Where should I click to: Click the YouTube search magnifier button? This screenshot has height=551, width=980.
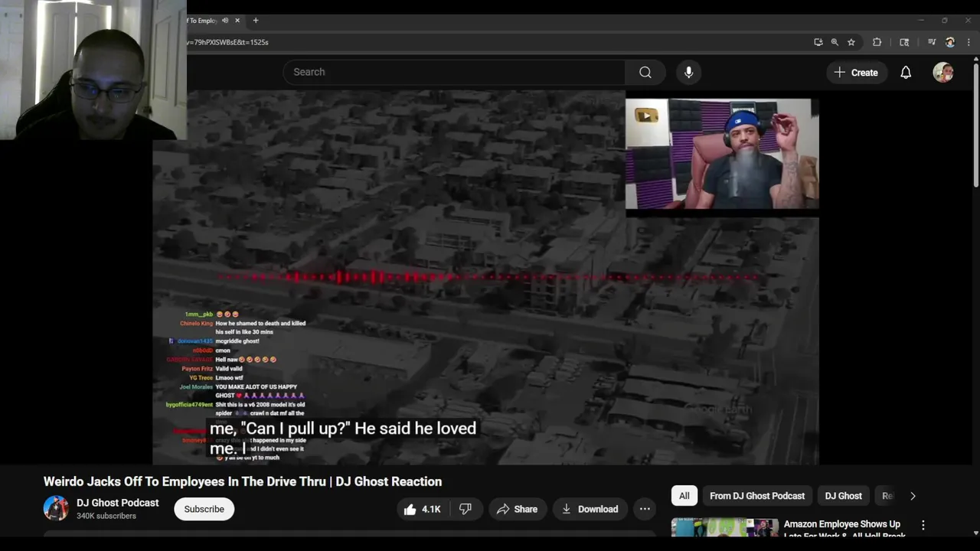645,72
